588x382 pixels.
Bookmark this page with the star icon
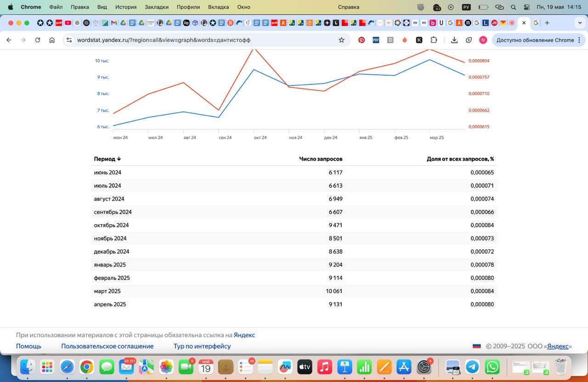click(341, 40)
